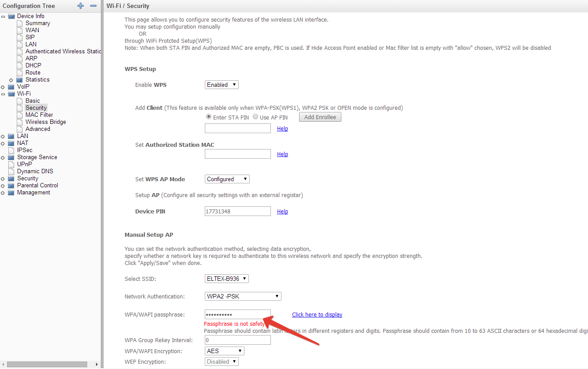Image resolution: width=588 pixels, height=369 pixels.
Task: Click the IPSec page icon
Action: tap(11, 150)
